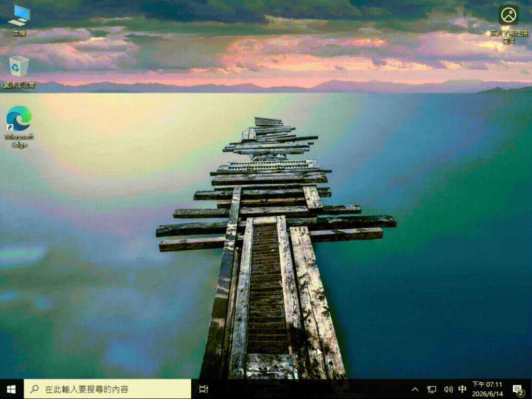This screenshot has width=532, height=399.
Task: Open Task View from the taskbar
Action: pyautogui.click(x=204, y=389)
